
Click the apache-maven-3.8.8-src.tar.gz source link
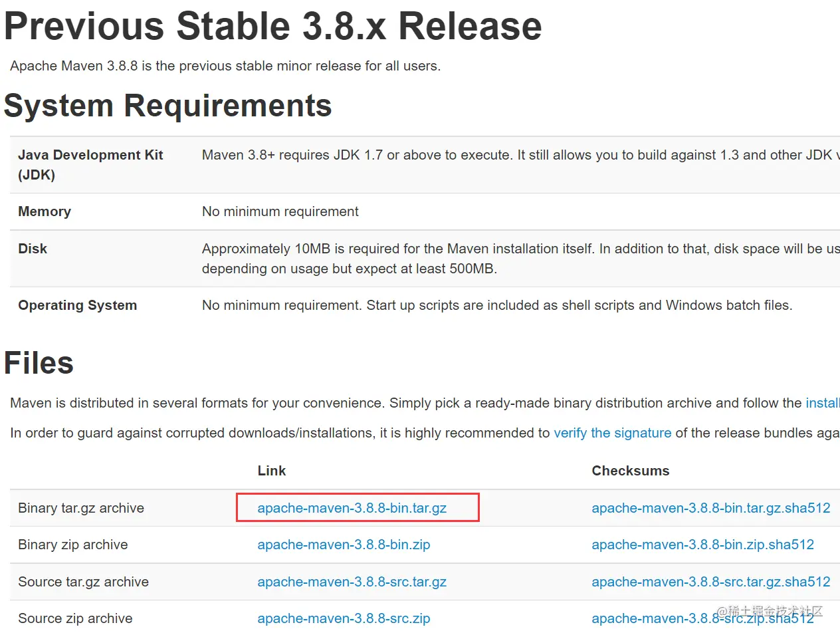point(352,582)
